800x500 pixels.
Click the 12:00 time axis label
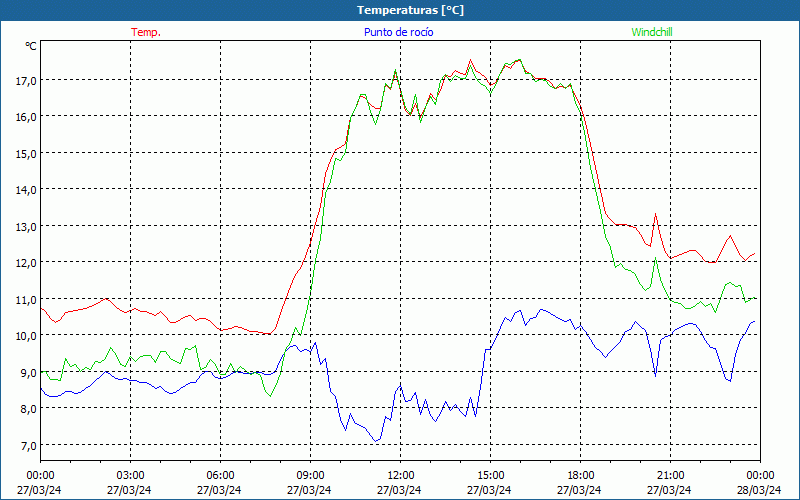[401, 476]
